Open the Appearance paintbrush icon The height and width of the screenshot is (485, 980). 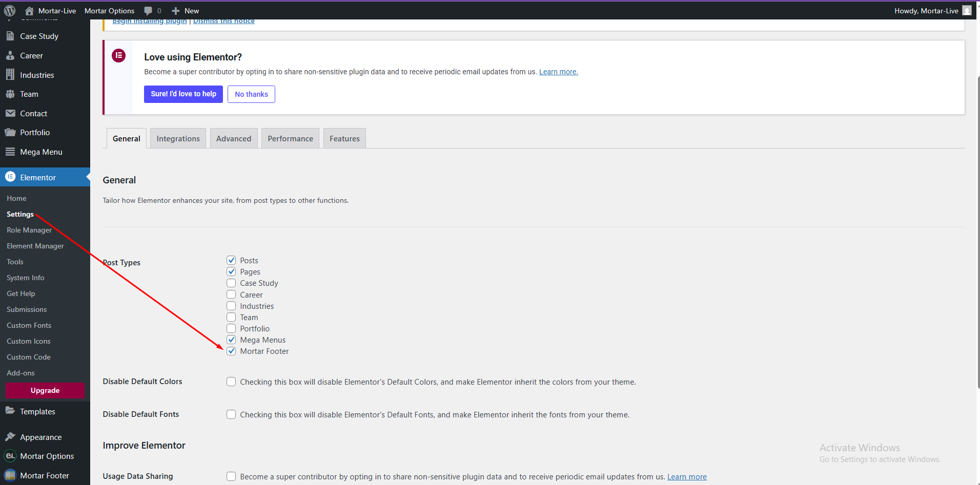[x=10, y=437]
